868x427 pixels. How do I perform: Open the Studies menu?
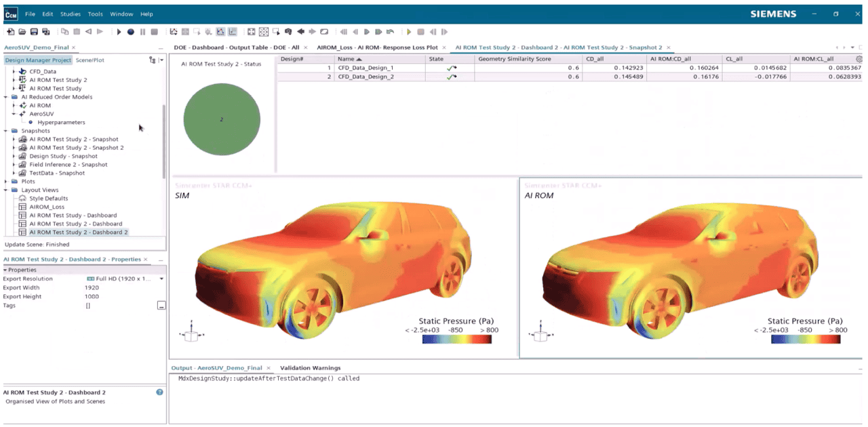point(71,14)
